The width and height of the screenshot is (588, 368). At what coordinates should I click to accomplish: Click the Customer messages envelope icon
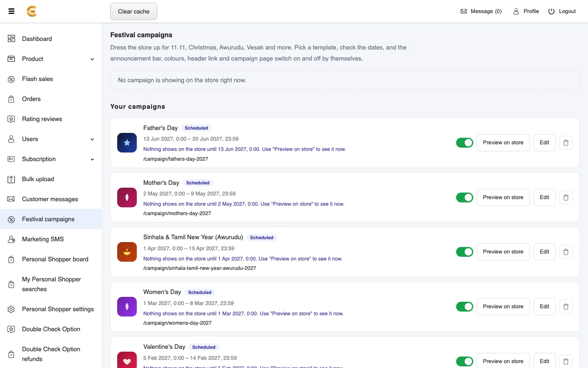[11, 199]
